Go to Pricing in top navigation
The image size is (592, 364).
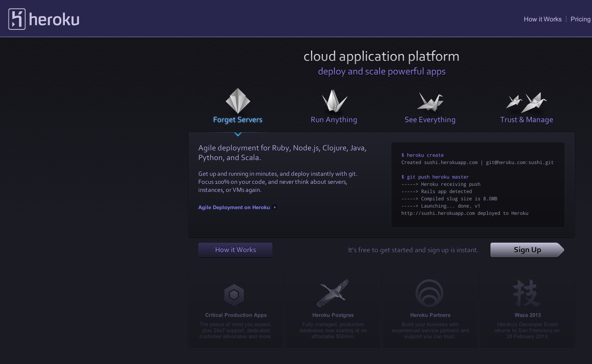point(580,19)
